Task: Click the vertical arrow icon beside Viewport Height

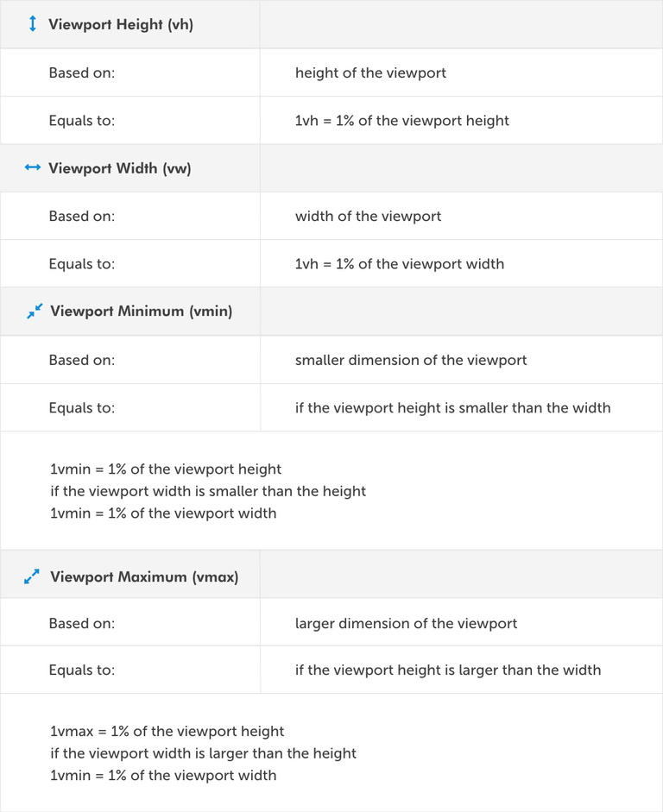Action: 33,24
